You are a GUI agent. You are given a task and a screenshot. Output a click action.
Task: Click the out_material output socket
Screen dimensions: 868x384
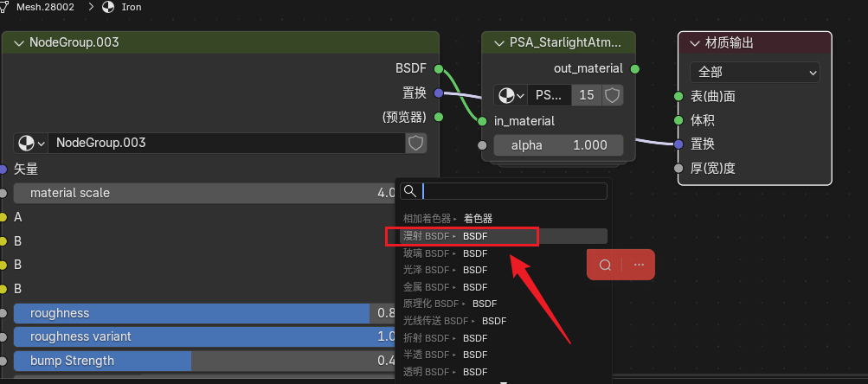635,68
